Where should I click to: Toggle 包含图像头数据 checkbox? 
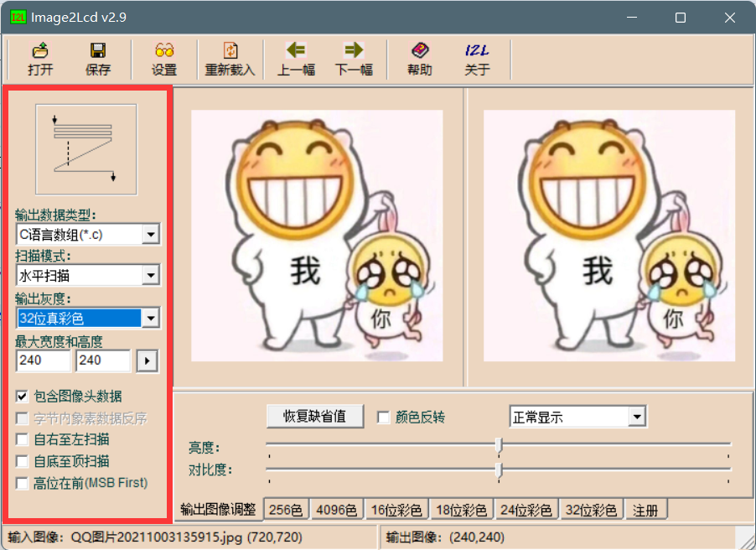(x=22, y=397)
